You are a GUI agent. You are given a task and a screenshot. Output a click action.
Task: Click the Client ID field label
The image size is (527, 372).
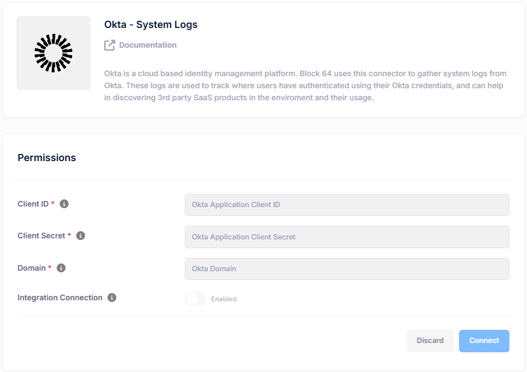(33, 204)
